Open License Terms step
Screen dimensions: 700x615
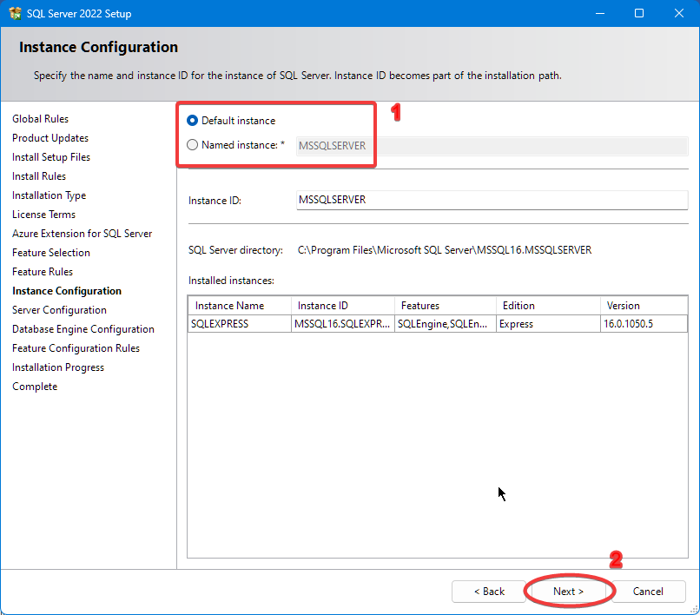click(x=43, y=215)
